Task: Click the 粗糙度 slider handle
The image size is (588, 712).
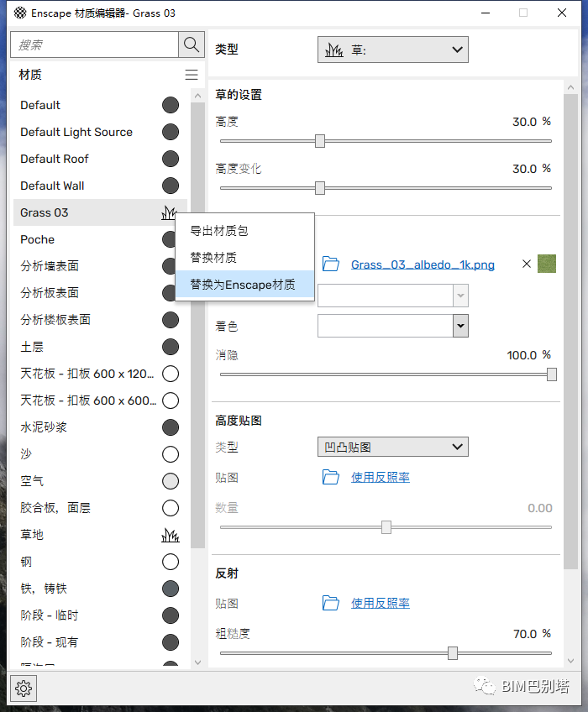Action: pyautogui.click(x=453, y=653)
